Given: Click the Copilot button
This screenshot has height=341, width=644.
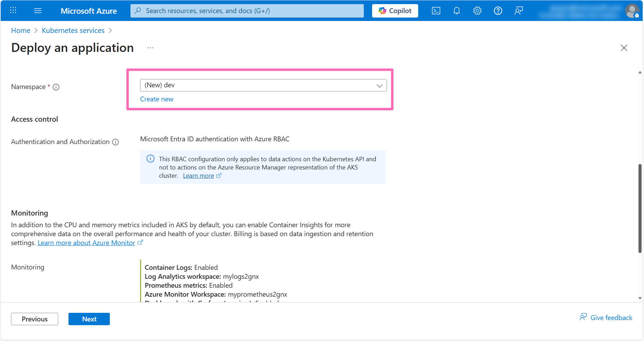Looking at the screenshot, I should (x=395, y=11).
